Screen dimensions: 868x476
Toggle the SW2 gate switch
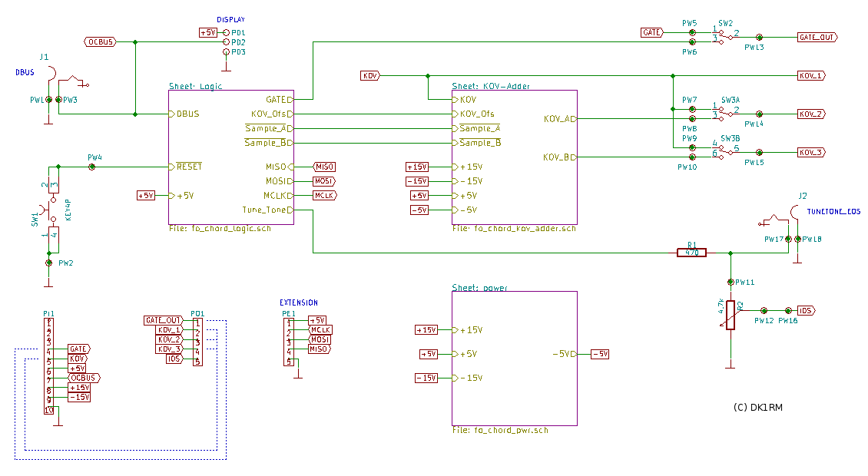pyautogui.click(x=725, y=35)
